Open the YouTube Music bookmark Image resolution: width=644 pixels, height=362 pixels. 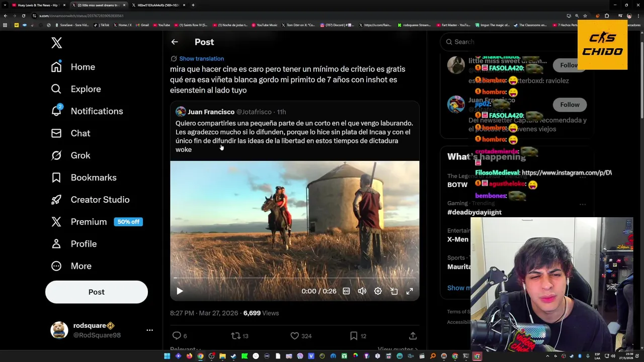pos(265,25)
